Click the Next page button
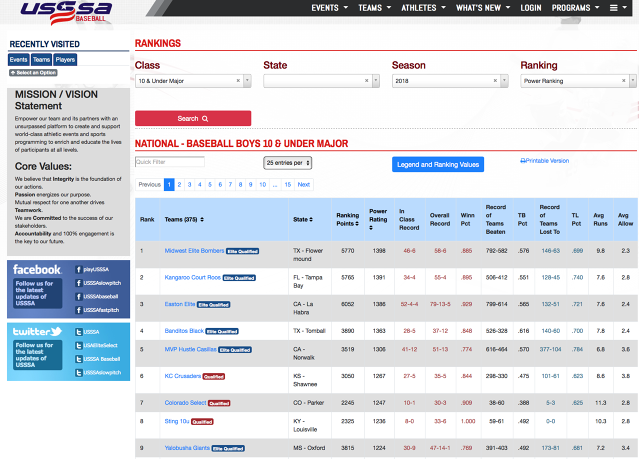The width and height of the screenshot is (639, 459). [304, 185]
